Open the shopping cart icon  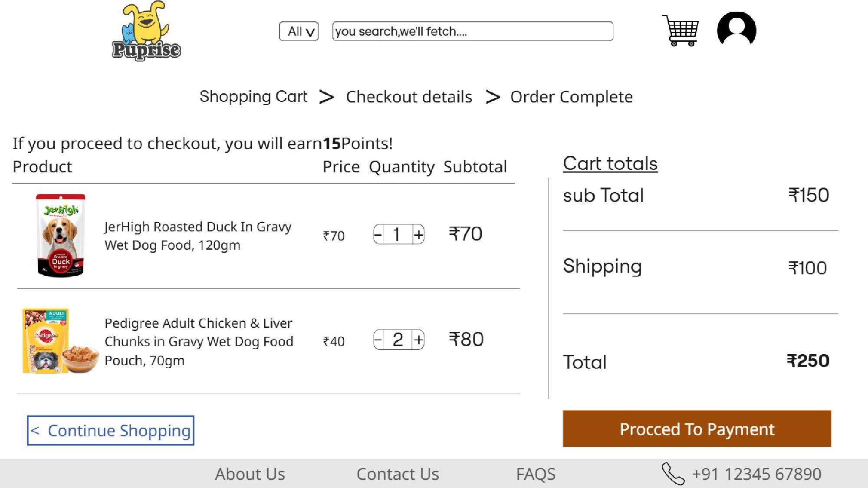point(680,30)
